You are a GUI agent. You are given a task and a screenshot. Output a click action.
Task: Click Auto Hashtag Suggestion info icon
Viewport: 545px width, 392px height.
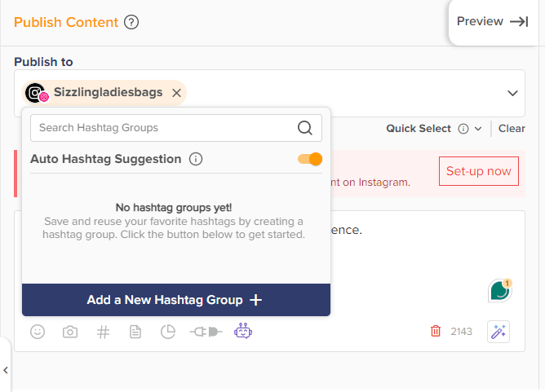196,159
